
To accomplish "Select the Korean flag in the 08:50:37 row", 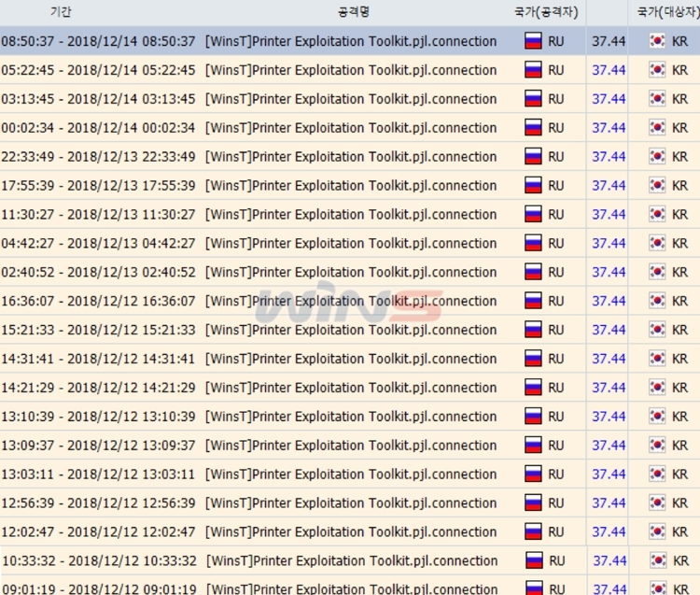I will [x=657, y=41].
